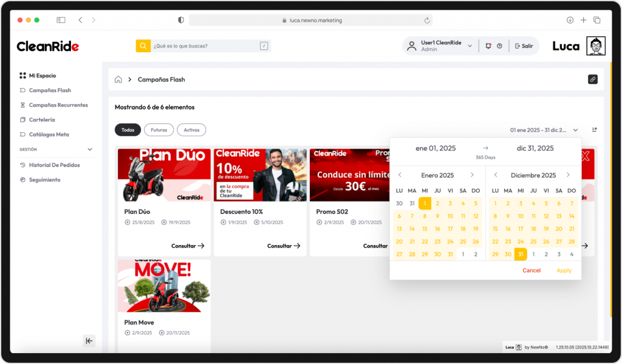Select the Futuras filter pill

[x=159, y=130]
